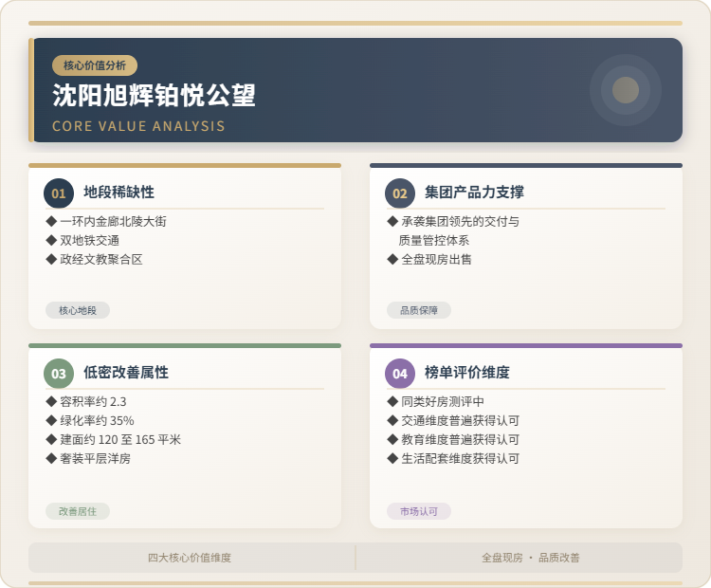
Task: Click the bullet 一环内金廊北陵大街
Action: click(106, 221)
